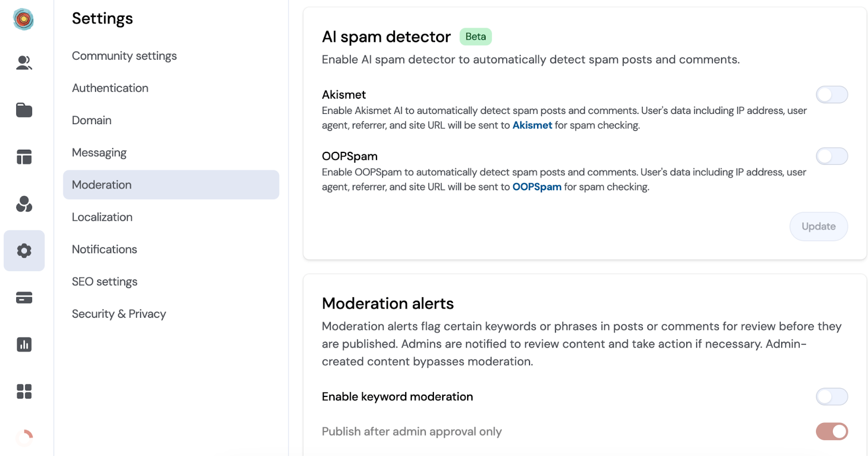The height and width of the screenshot is (456, 868).
Task: Open the Members section from the sidebar
Action: pyautogui.click(x=24, y=62)
